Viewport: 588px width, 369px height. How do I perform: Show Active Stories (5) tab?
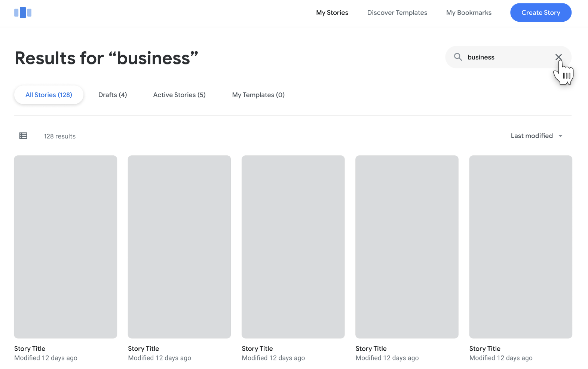180,95
